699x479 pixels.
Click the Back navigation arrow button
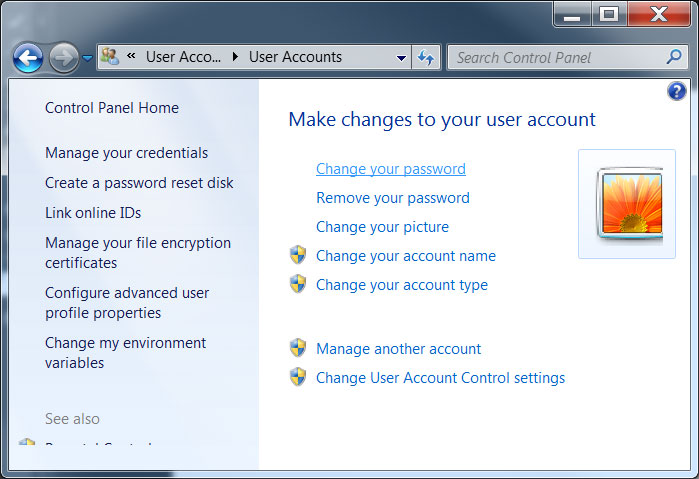point(27,58)
